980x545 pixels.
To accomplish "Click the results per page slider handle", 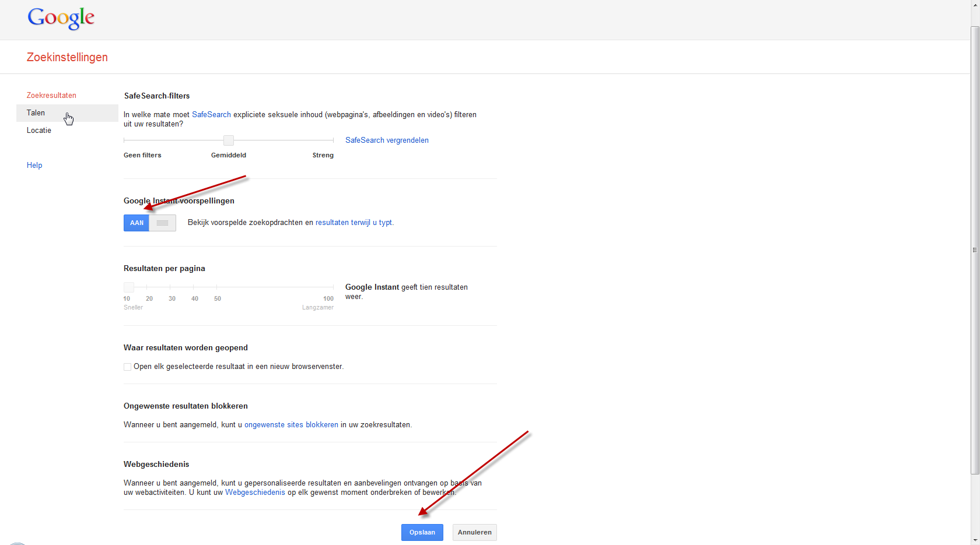I will (129, 287).
